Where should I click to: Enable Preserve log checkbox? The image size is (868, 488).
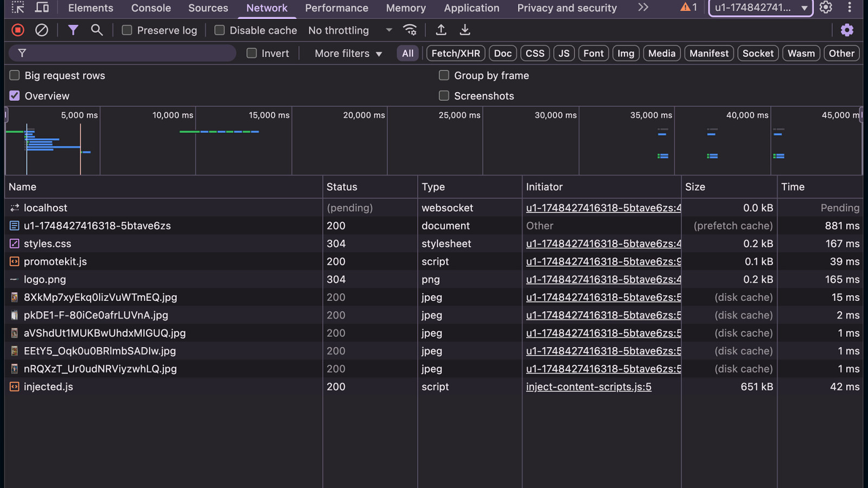(127, 30)
